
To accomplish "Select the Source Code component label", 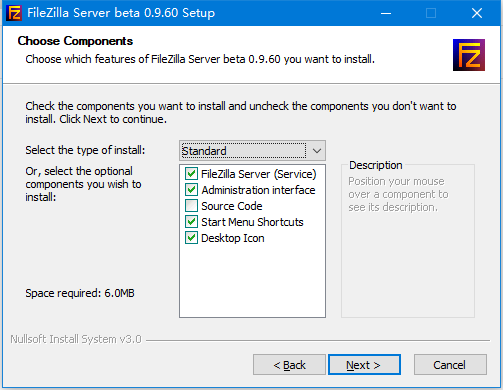I will 232,206.
